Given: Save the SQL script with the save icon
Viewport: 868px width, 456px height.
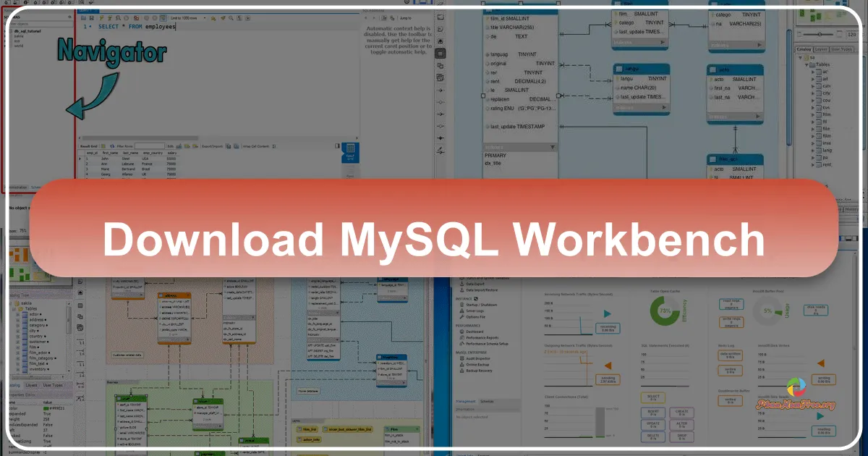Looking at the screenshot, I should (x=93, y=17).
